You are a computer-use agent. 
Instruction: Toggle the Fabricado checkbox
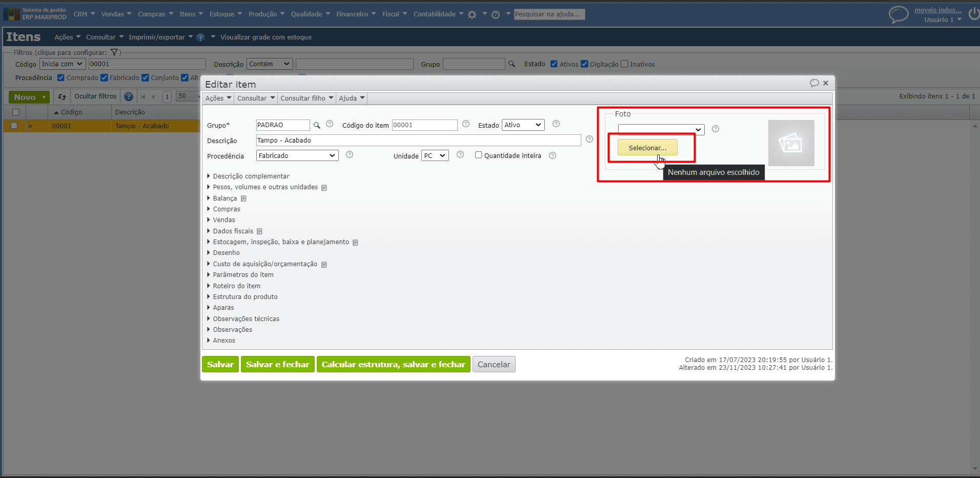[104, 78]
